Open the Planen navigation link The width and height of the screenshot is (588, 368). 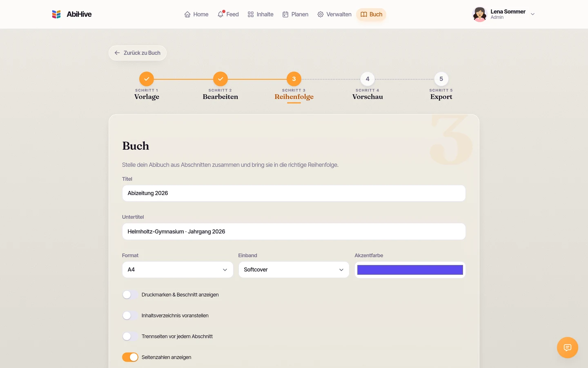tap(295, 14)
